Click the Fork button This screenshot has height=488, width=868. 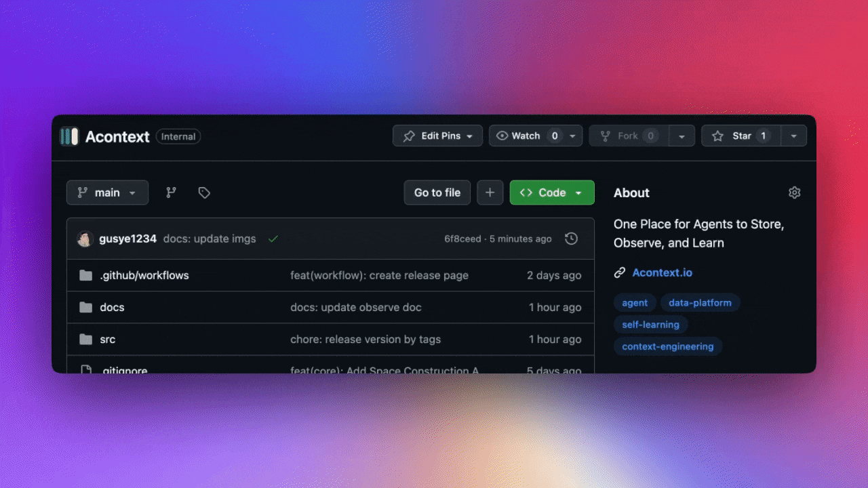[x=629, y=136]
